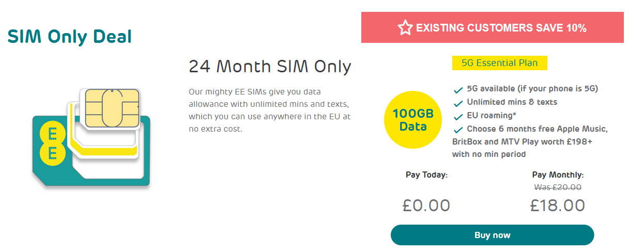644x252 pixels.
Task: Click the SIM Only Deal heading
Action: click(x=70, y=37)
